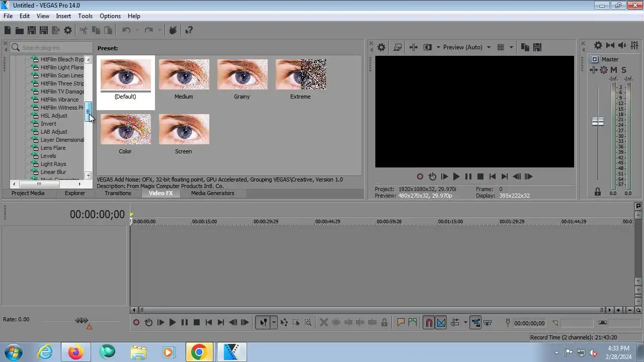Toggle Master fader channel lock
The width and height of the screenshot is (644, 362).
pos(598,192)
